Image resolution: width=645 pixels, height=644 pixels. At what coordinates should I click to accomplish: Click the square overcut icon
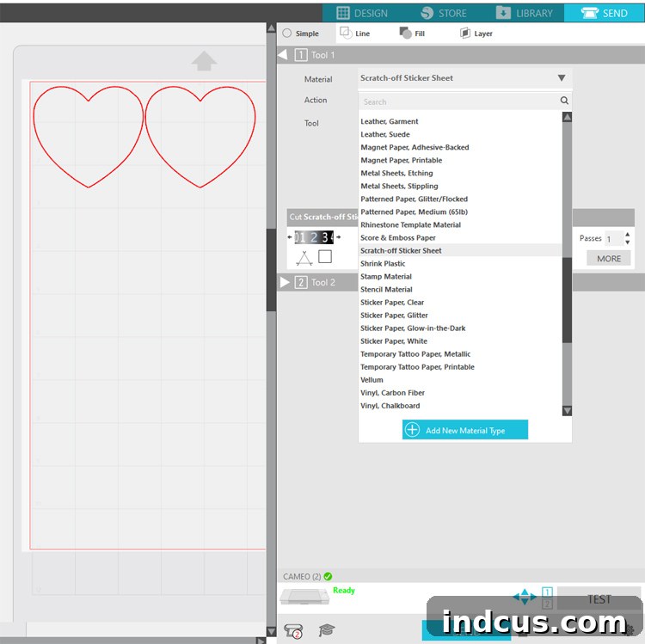pos(325,256)
